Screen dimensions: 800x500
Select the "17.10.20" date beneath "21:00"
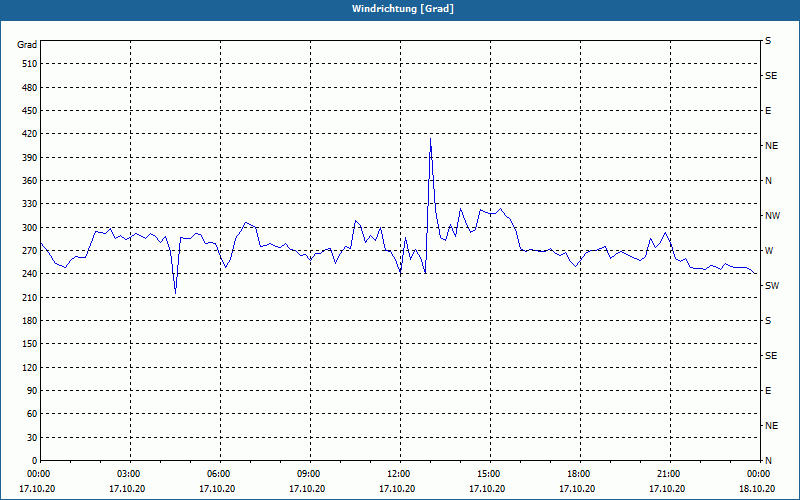[667, 489]
